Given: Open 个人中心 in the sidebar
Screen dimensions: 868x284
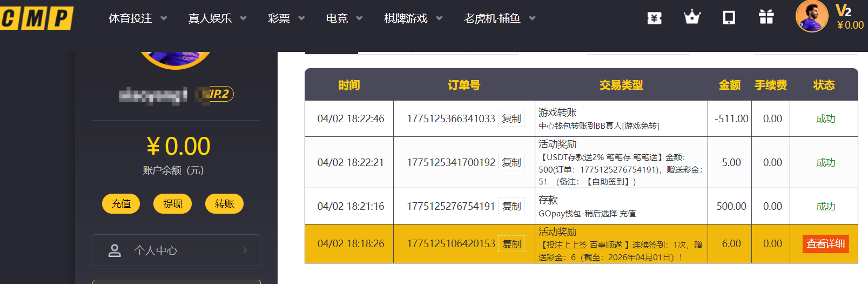Looking at the screenshot, I should [176, 250].
